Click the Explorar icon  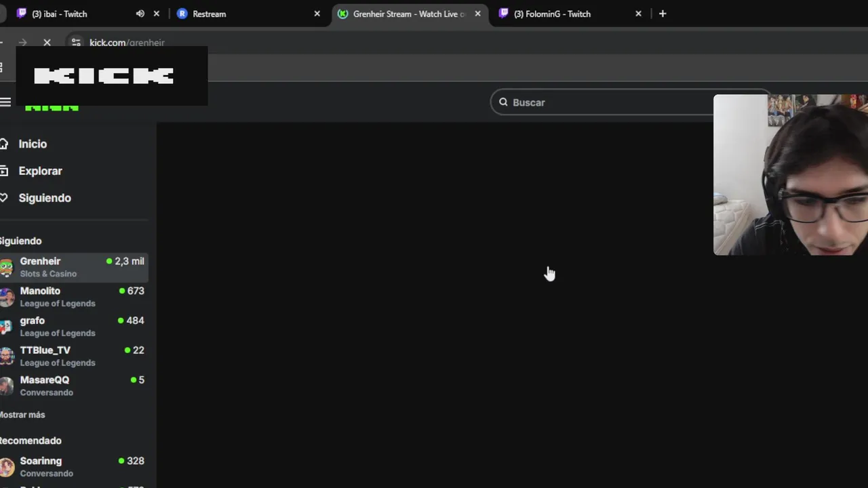(x=4, y=171)
